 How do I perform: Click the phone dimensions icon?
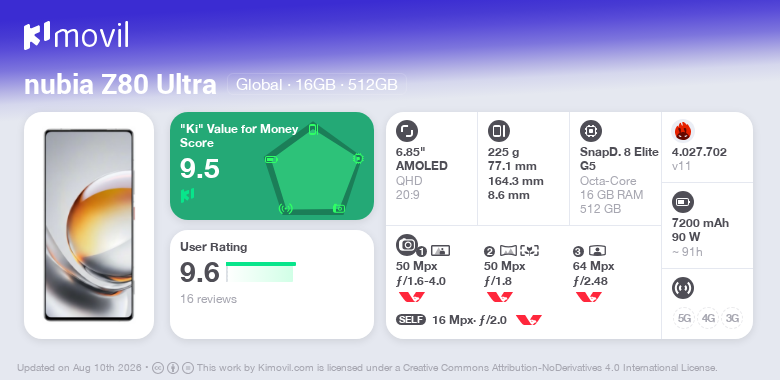(x=499, y=131)
